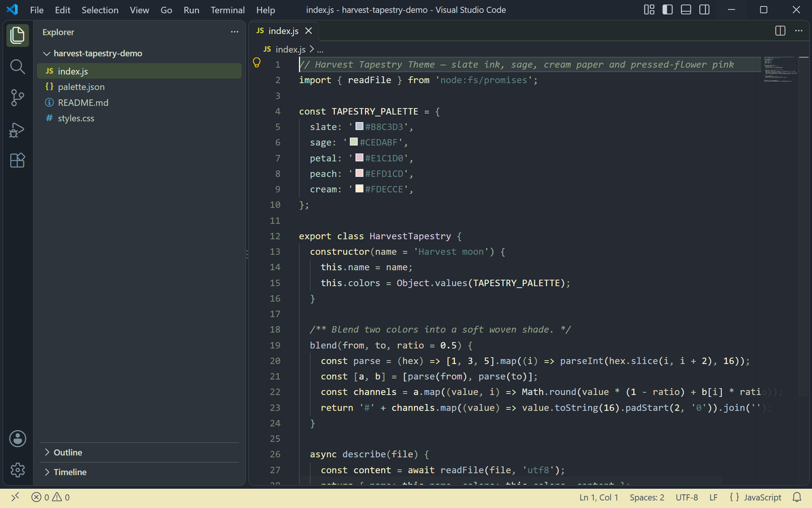The image size is (812, 508).
Task: Click the remote window icon in status bar
Action: [15, 497]
